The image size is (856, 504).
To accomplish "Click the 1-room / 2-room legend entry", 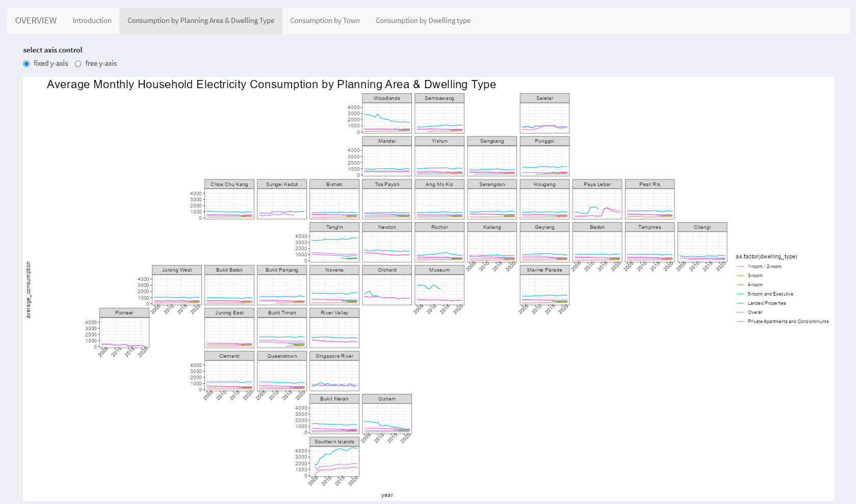I will [764, 267].
